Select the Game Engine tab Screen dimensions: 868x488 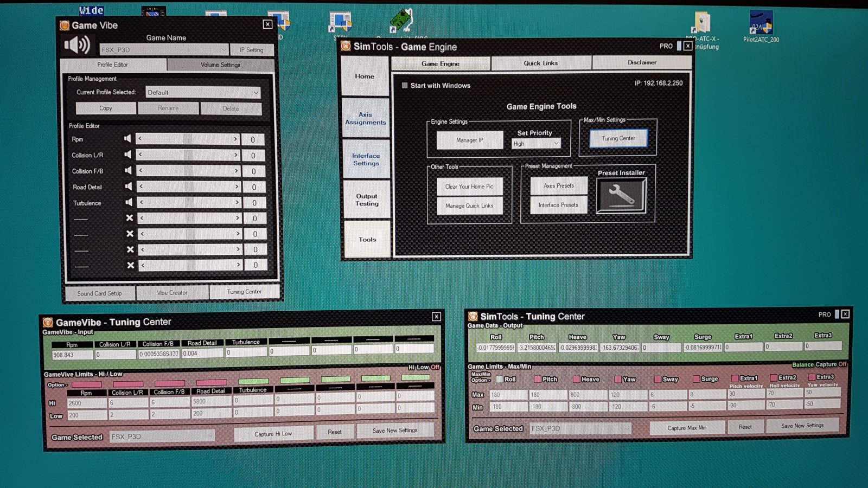[x=441, y=63]
